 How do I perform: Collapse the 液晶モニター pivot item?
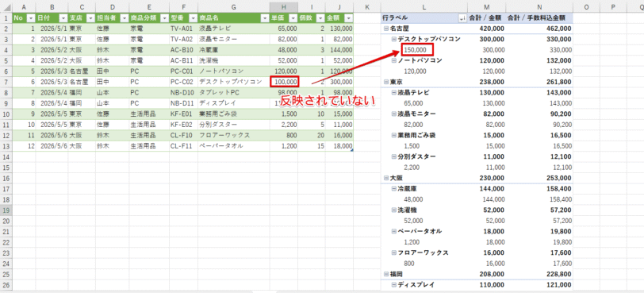394,114
